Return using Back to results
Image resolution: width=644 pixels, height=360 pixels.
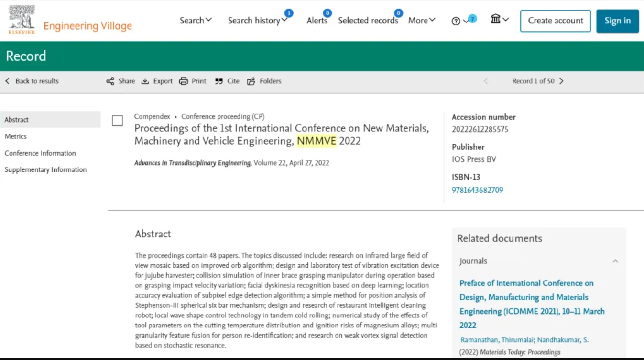click(32, 81)
